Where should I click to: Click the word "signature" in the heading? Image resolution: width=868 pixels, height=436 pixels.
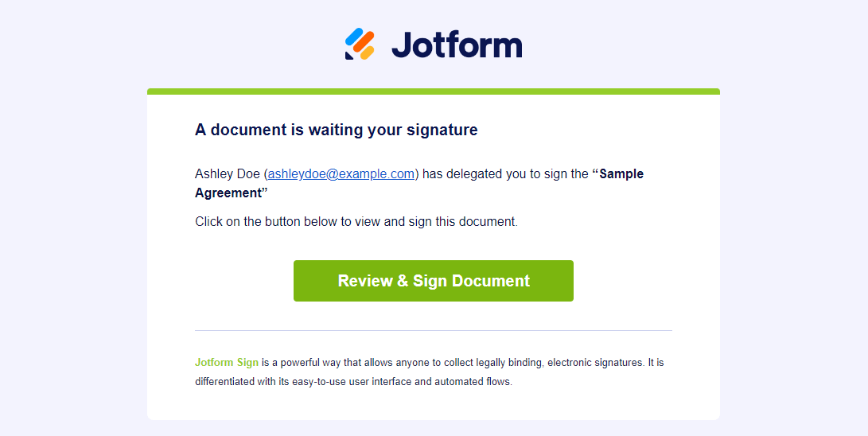(x=444, y=130)
